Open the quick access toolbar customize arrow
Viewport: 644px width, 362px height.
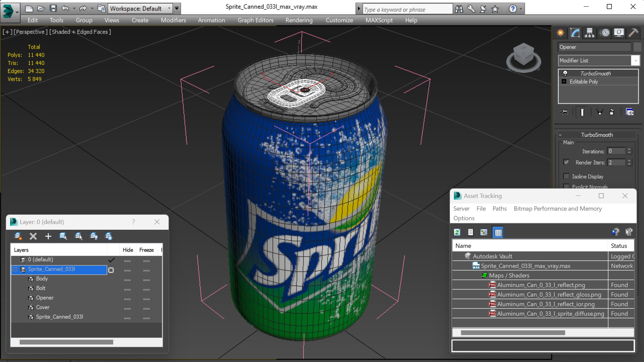coord(177,8)
